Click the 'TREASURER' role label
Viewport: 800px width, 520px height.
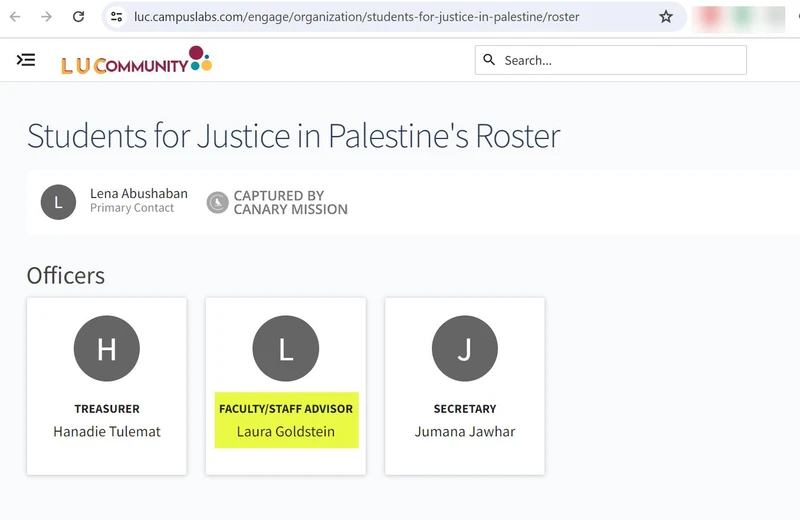click(x=107, y=409)
